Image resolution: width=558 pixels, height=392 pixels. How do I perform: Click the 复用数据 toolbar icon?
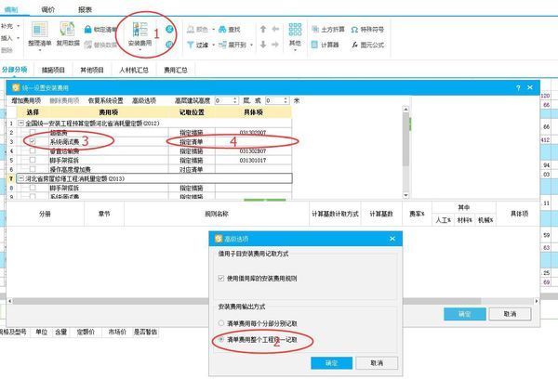67,30
